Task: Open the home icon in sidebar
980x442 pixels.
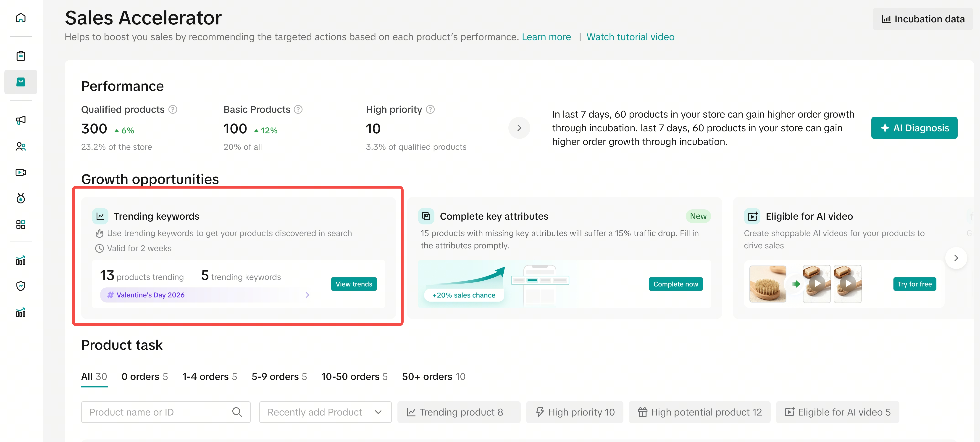Action: click(x=21, y=18)
